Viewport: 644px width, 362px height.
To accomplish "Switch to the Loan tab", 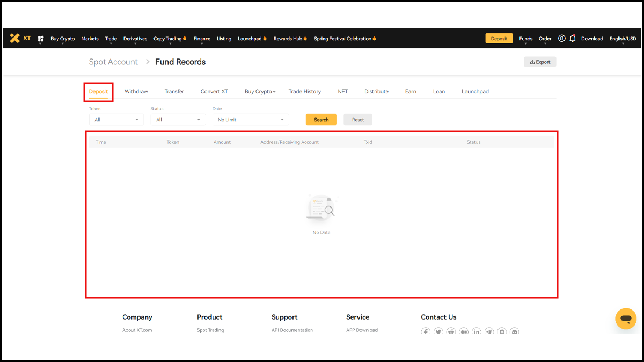I will pyautogui.click(x=439, y=92).
